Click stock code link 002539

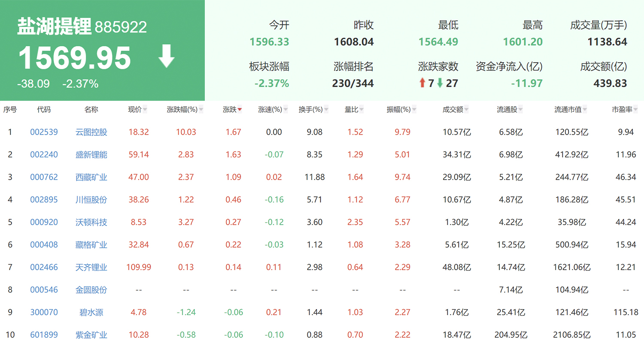[44, 132]
